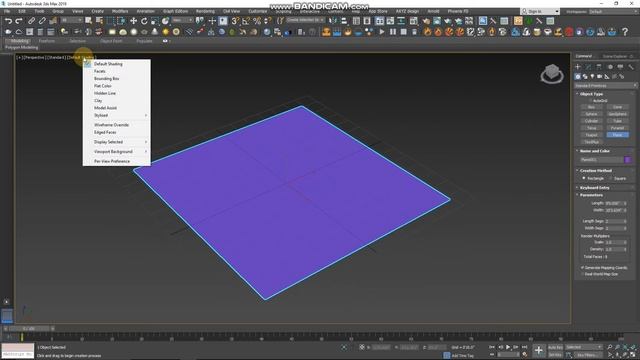Select the Select and Move tool
The image size is (640, 360).
tap(133, 21)
